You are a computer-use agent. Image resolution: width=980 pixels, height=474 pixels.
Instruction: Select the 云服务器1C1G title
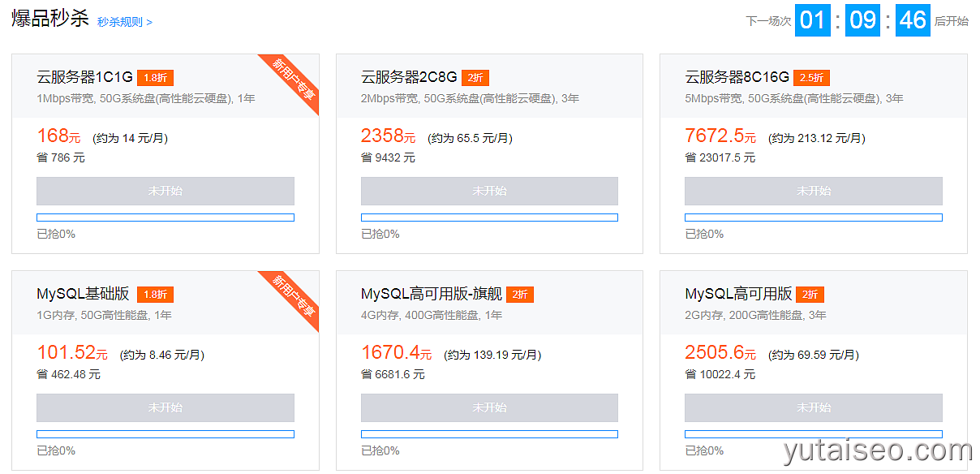click(x=84, y=77)
